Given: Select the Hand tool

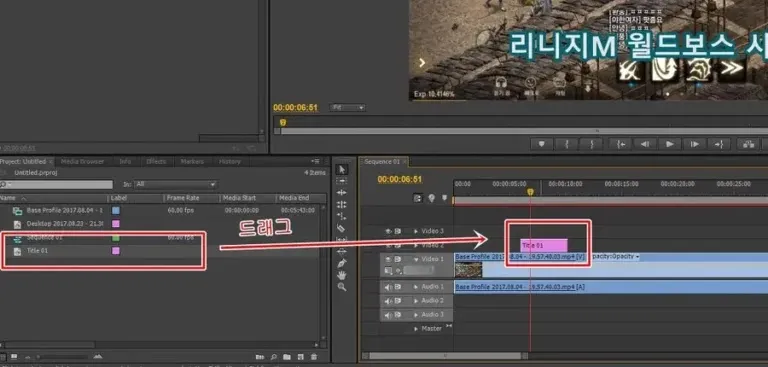Looking at the screenshot, I should [342, 275].
